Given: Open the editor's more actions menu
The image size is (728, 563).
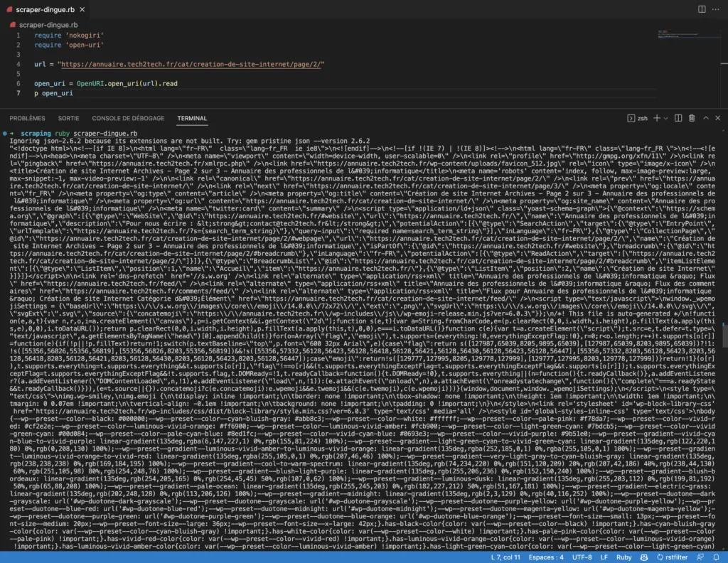Looking at the screenshot, I should 715,9.
